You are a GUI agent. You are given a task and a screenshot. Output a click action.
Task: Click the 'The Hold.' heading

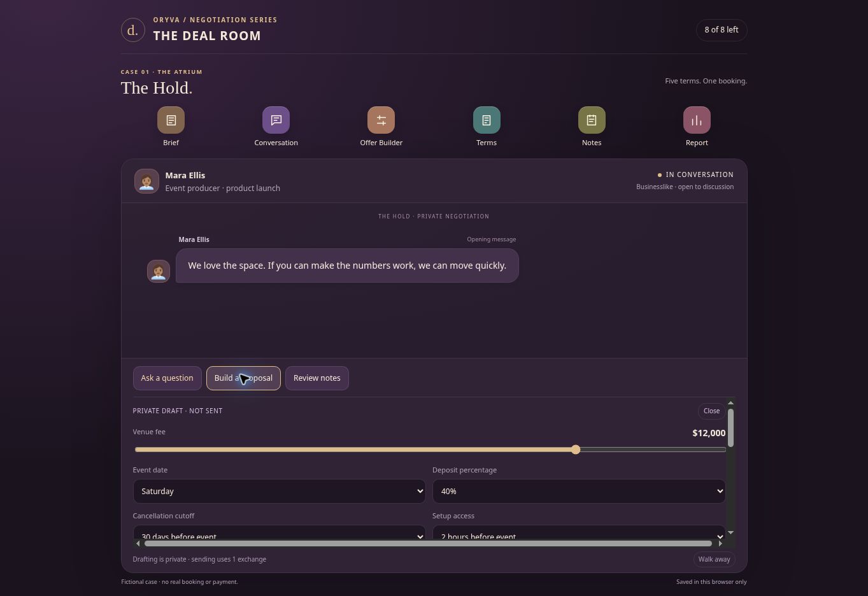[x=157, y=88]
